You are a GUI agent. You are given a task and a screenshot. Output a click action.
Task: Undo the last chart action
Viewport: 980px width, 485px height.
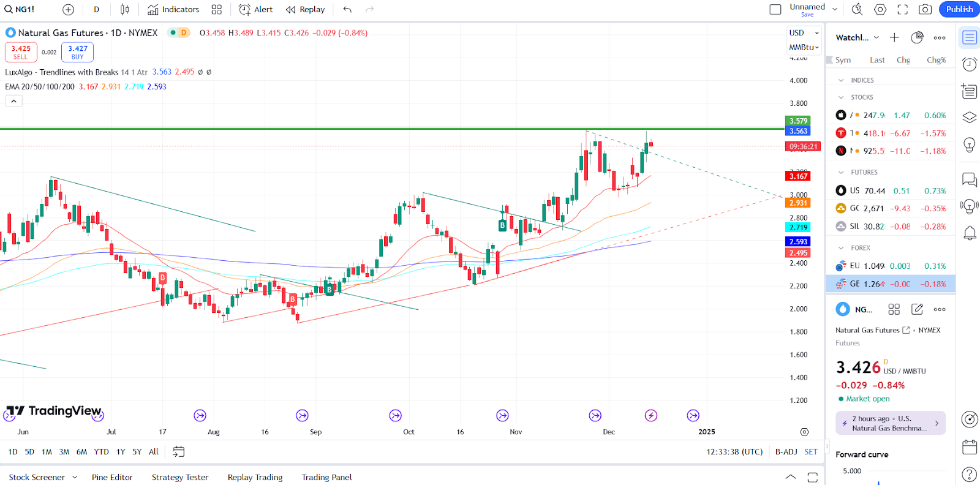[347, 9]
